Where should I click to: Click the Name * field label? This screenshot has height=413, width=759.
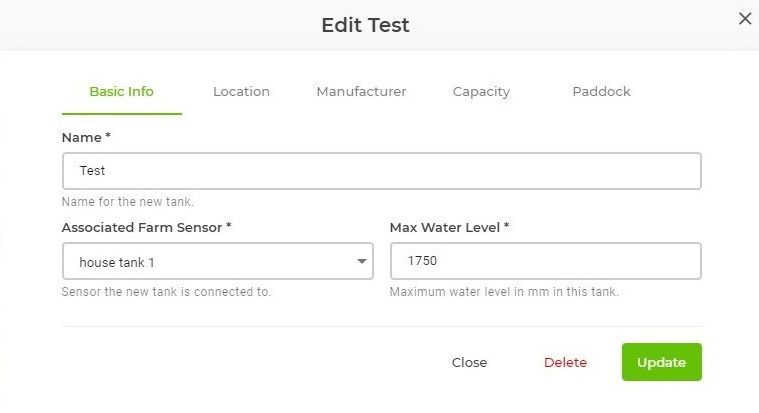(86, 137)
